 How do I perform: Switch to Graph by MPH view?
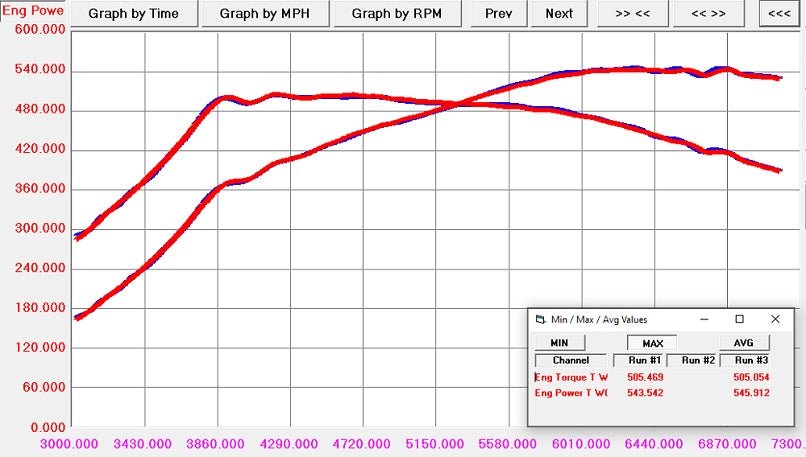click(262, 14)
